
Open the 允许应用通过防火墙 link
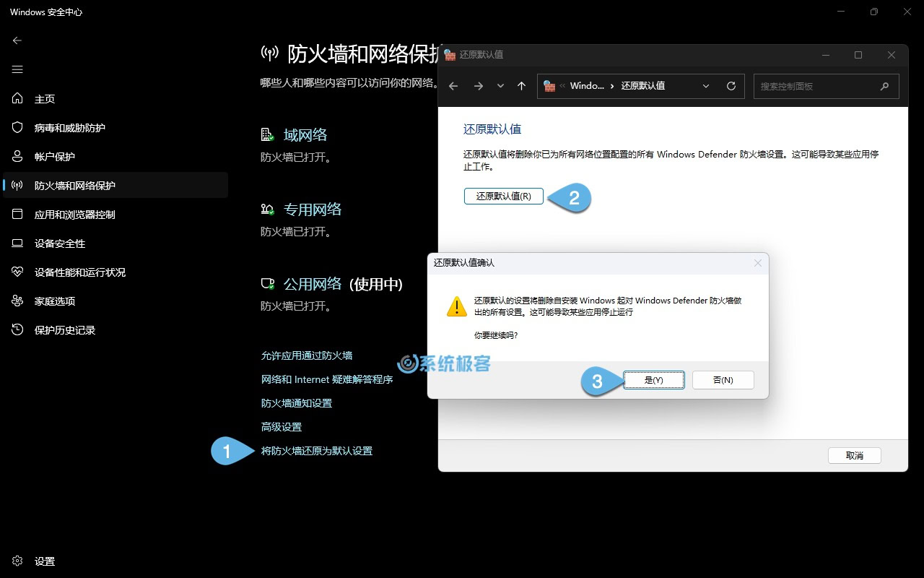coord(307,355)
